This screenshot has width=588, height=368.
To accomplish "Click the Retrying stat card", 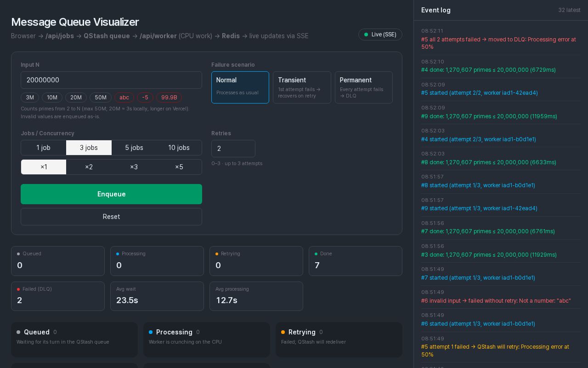I will coord(256,261).
